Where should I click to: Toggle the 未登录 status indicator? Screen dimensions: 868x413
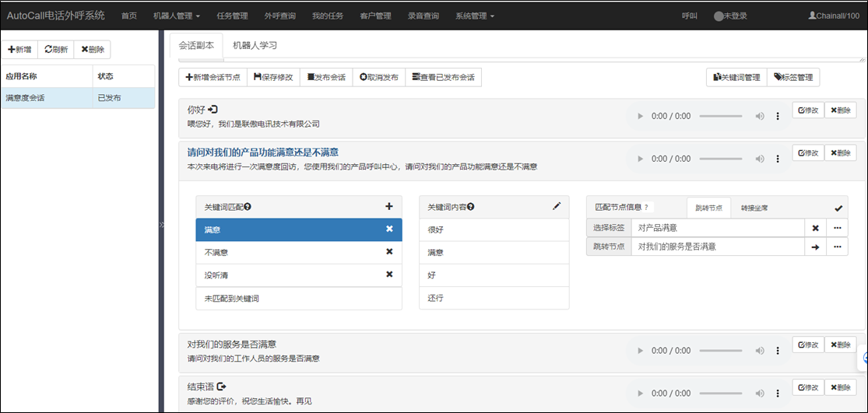coord(729,16)
